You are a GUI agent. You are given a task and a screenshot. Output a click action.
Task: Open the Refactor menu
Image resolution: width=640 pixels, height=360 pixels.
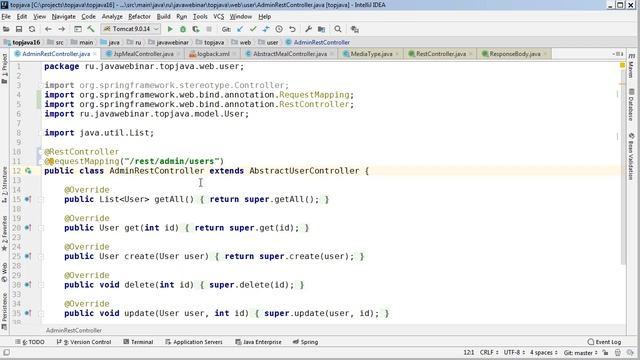[139, 16]
